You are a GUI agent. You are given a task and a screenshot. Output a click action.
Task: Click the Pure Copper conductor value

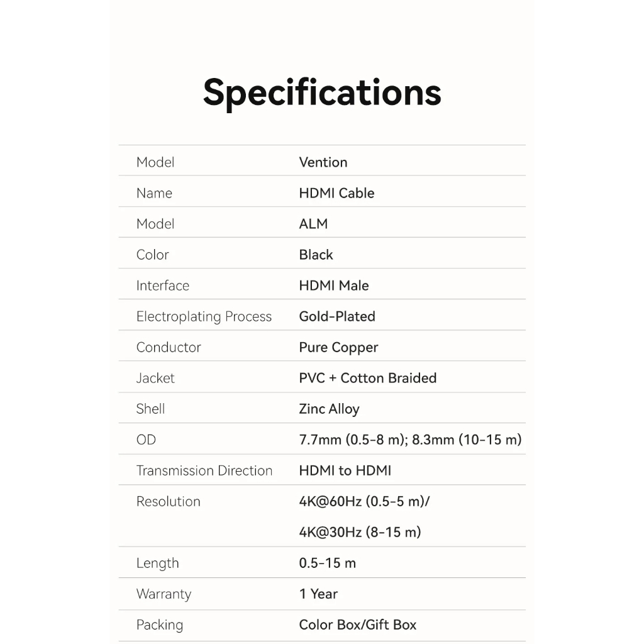click(338, 347)
